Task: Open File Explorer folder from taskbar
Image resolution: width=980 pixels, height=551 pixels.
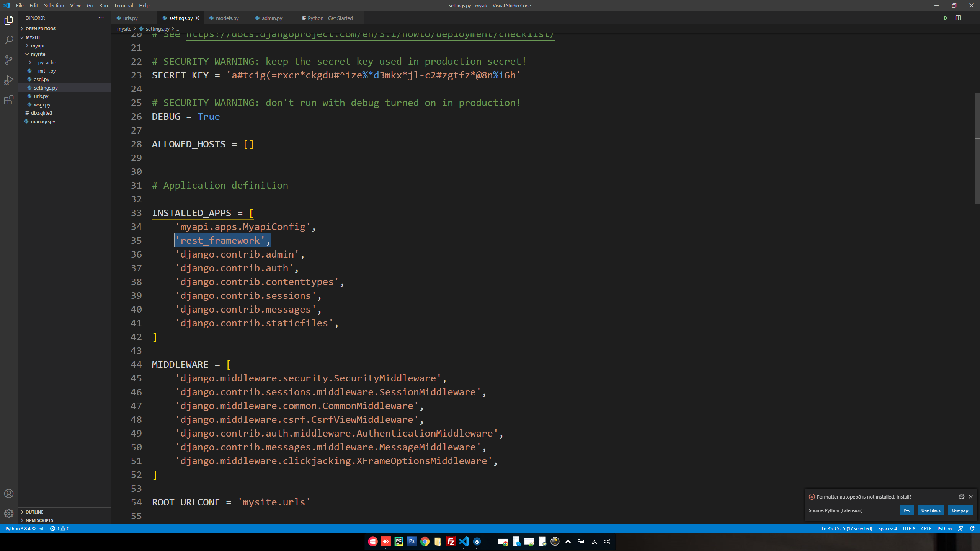Action: click(438, 541)
